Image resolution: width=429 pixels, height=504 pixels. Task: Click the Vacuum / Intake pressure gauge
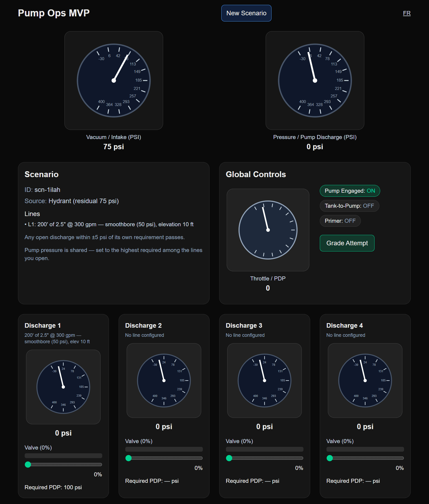click(x=113, y=81)
